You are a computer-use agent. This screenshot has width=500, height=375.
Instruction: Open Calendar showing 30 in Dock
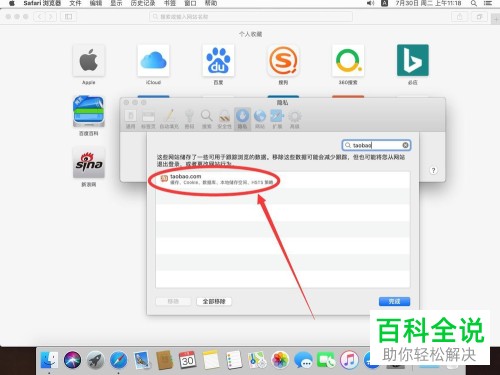[188, 360]
